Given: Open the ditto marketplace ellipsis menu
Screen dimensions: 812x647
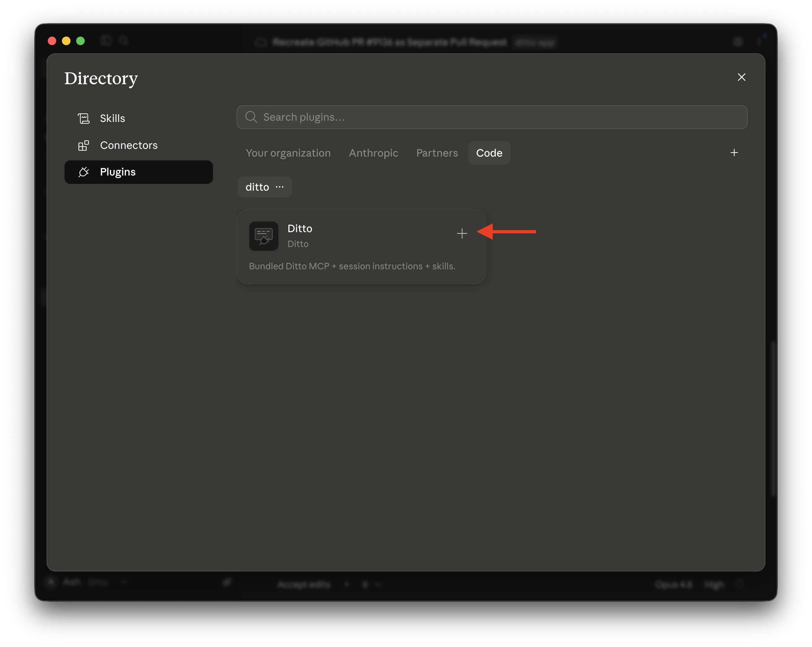Looking at the screenshot, I should [279, 187].
